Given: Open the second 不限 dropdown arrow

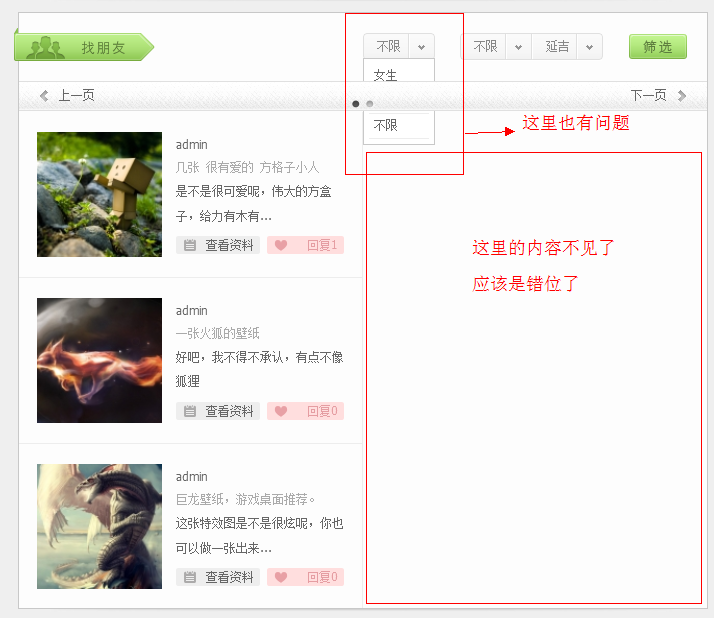Looking at the screenshot, I should pos(518,46).
